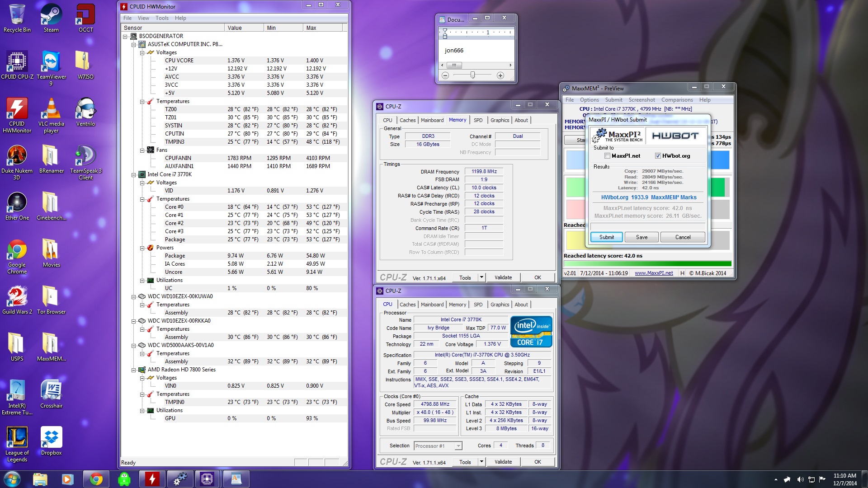Select the CPU VCORE row in HWMonitor
Screen dimensions: 868x488
(x=235, y=61)
